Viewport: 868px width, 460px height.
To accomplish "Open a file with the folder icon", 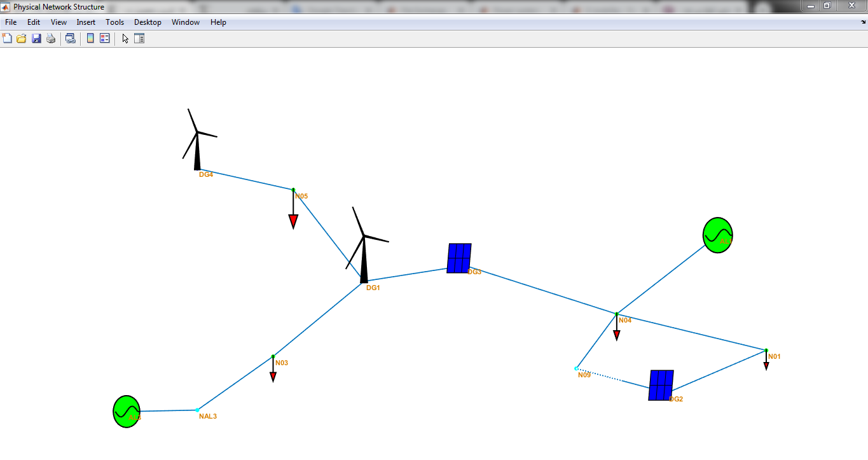I will (22, 39).
